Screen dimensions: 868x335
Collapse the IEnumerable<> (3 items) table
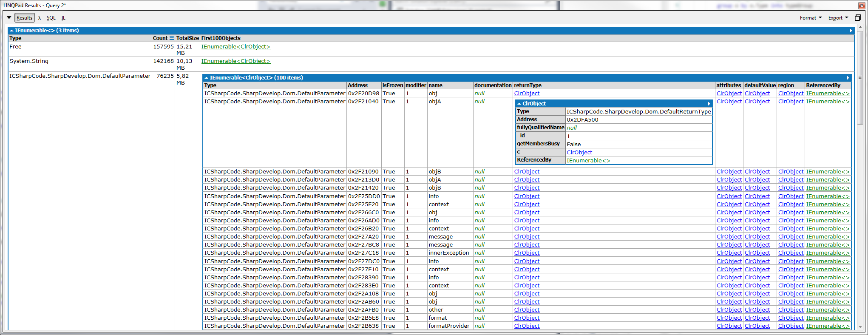tap(11, 31)
